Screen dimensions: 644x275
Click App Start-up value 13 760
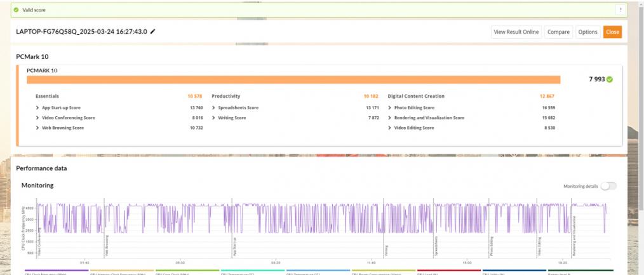196,107
